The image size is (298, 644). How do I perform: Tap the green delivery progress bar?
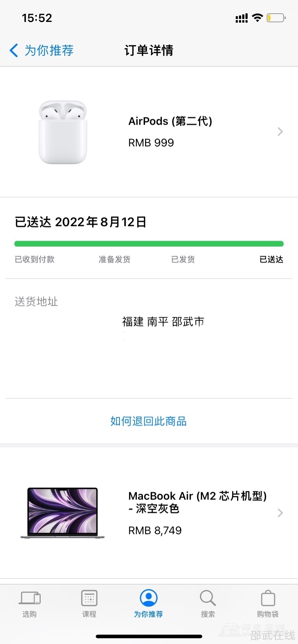[x=149, y=243]
